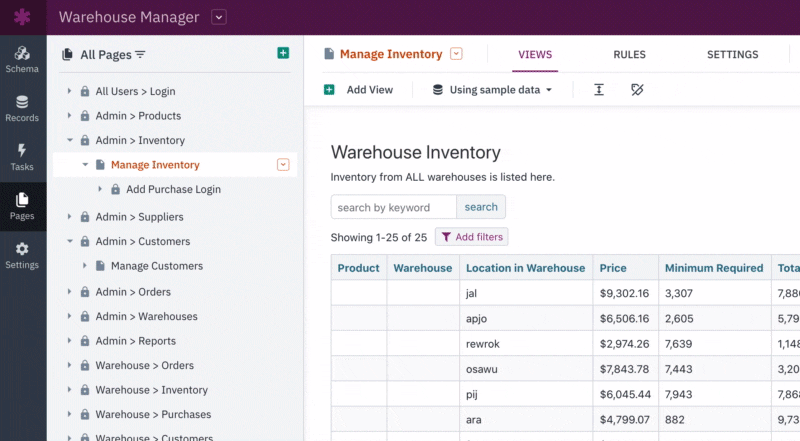Screen dimensions: 800x441
Task: Click lock icon beside Warehouse > Purchases
Action: [85, 414]
